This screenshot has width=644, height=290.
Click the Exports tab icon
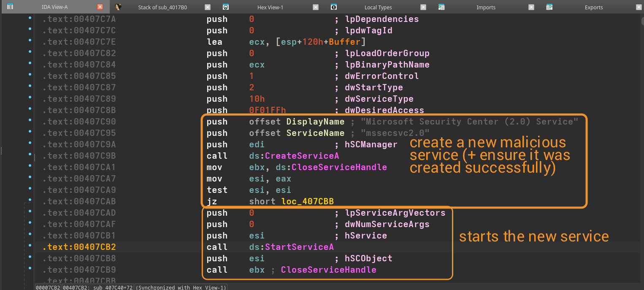pyautogui.click(x=549, y=7)
